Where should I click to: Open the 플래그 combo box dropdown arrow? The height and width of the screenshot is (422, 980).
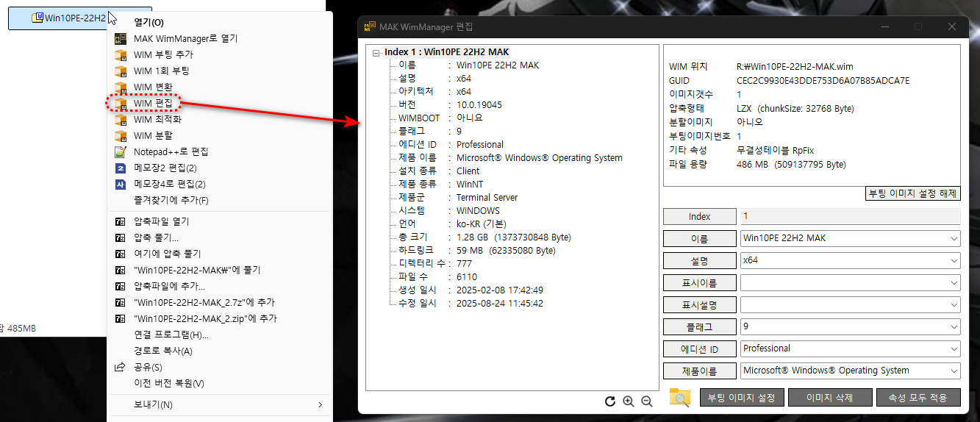tap(954, 326)
